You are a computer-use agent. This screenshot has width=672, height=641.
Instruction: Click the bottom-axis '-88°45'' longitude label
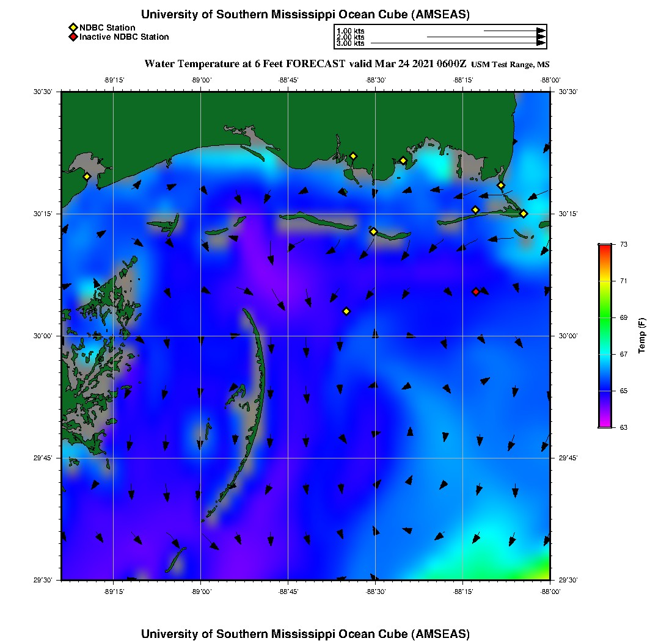point(288,592)
